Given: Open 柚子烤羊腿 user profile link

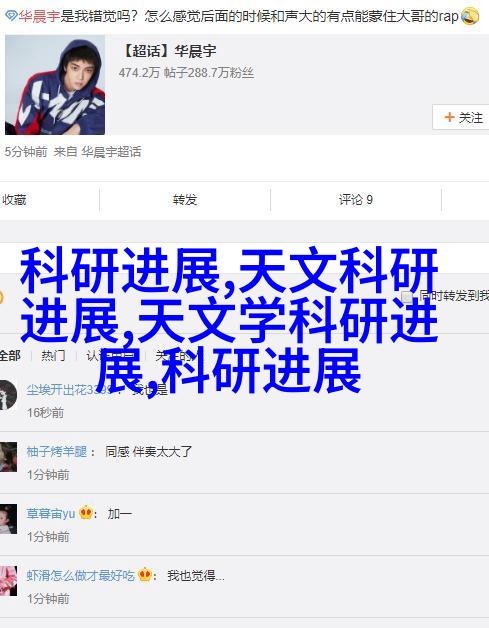Looking at the screenshot, I should (x=56, y=451).
